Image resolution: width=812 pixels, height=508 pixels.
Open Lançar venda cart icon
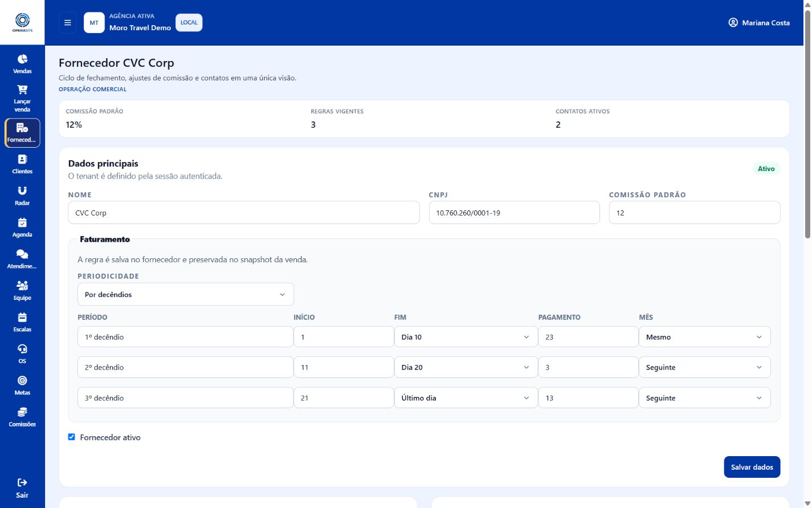click(x=22, y=90)
